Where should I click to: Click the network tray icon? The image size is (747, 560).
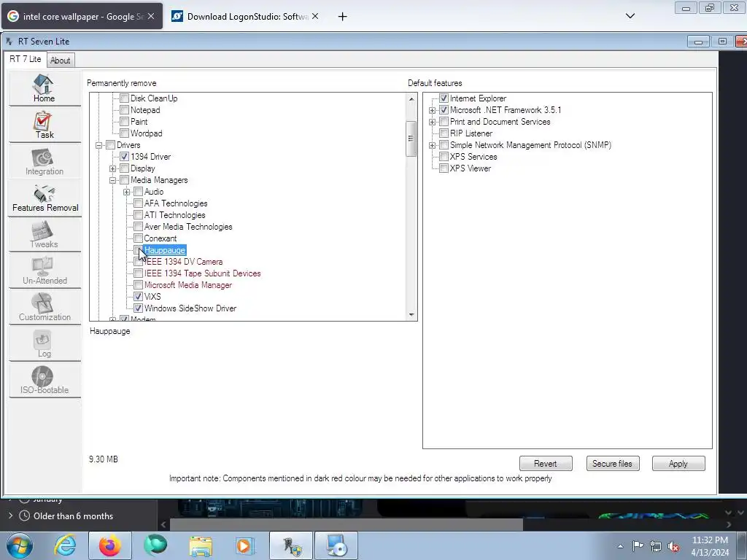tap(656, 546)
